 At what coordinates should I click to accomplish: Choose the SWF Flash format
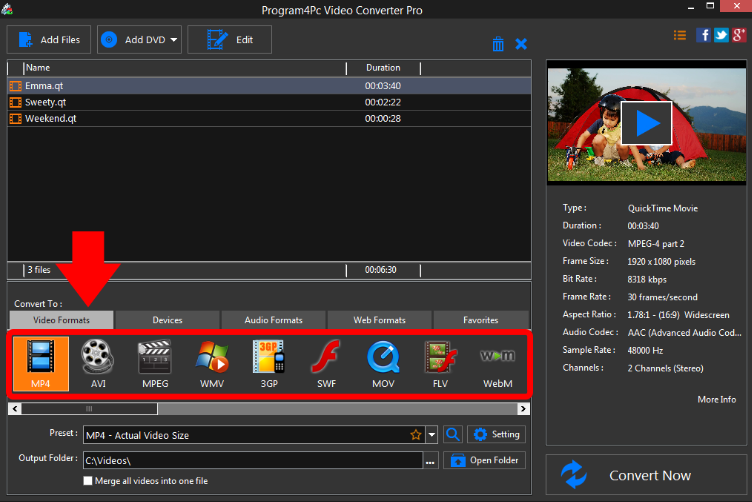click(325, 363)
